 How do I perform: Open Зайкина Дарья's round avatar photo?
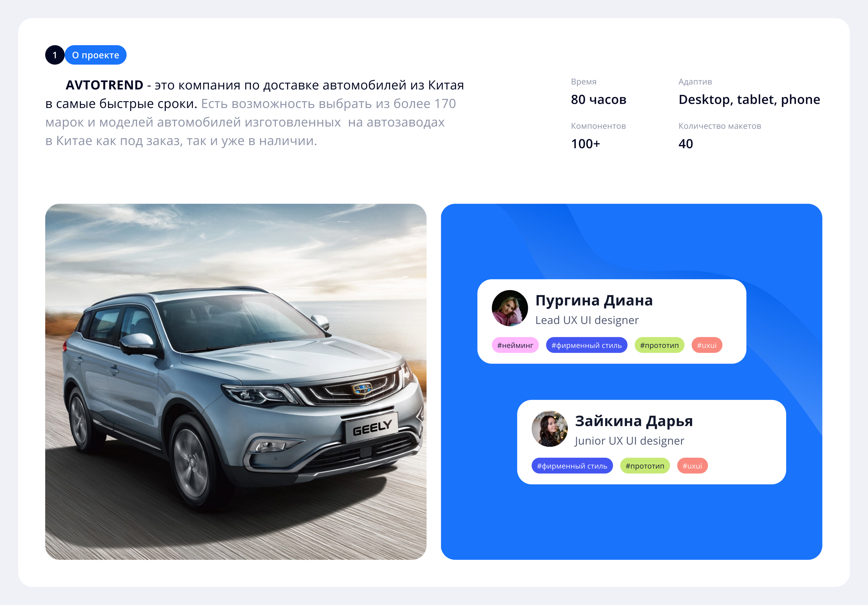(550, 429)
